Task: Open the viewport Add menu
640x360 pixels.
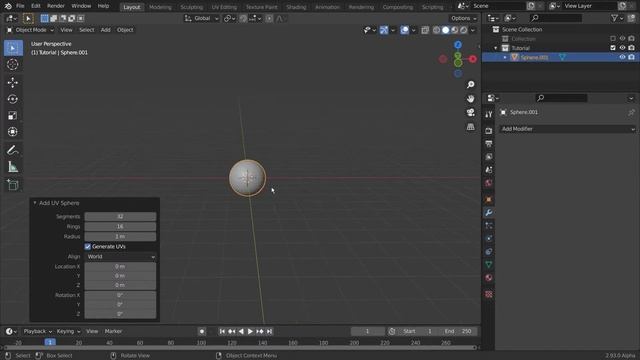Action: [x=105, y=30]
